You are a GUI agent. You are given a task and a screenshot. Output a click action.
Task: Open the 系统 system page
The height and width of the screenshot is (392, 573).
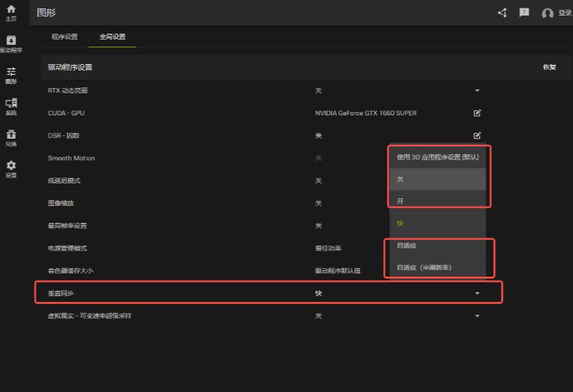tap(11, 106)
